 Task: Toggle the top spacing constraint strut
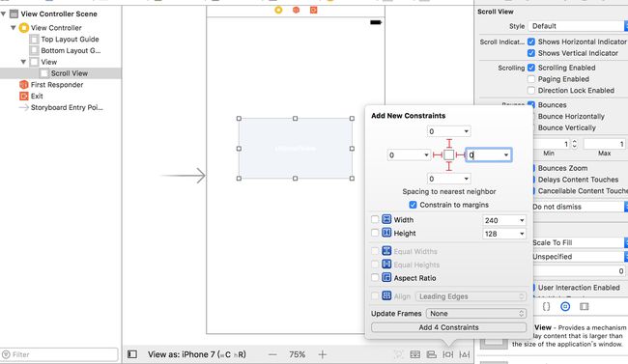pos(449,143)
